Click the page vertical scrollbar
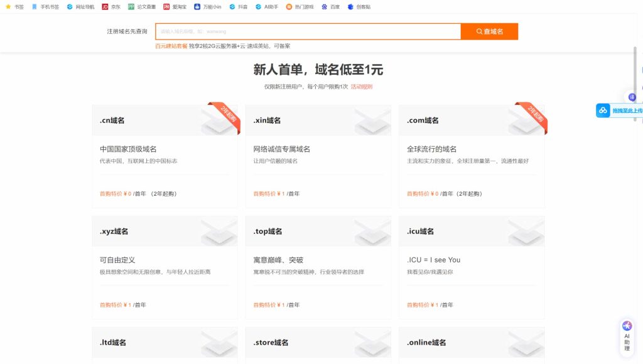This screenshot has height=364, width=643. click(x=634, y=69)
